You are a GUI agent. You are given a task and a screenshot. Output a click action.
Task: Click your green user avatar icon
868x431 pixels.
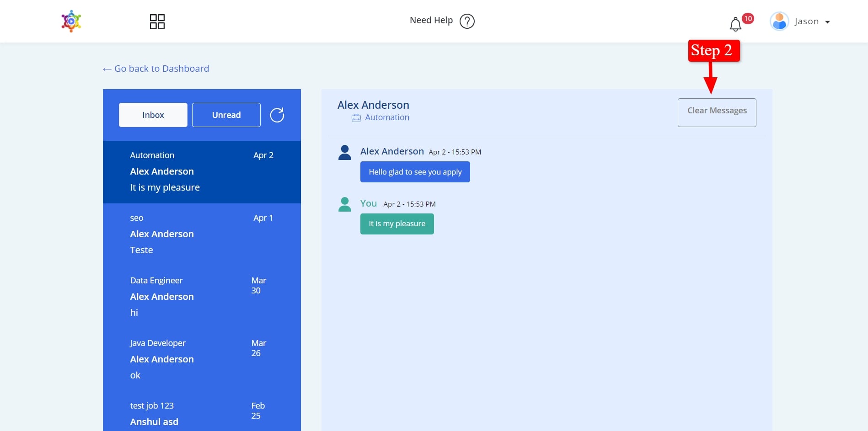coord(345,205)
